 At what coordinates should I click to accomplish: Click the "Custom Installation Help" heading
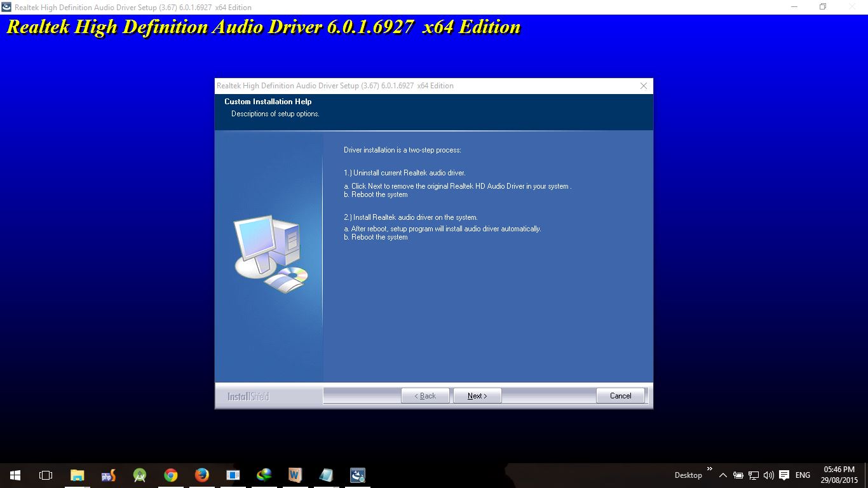point(268,102)
